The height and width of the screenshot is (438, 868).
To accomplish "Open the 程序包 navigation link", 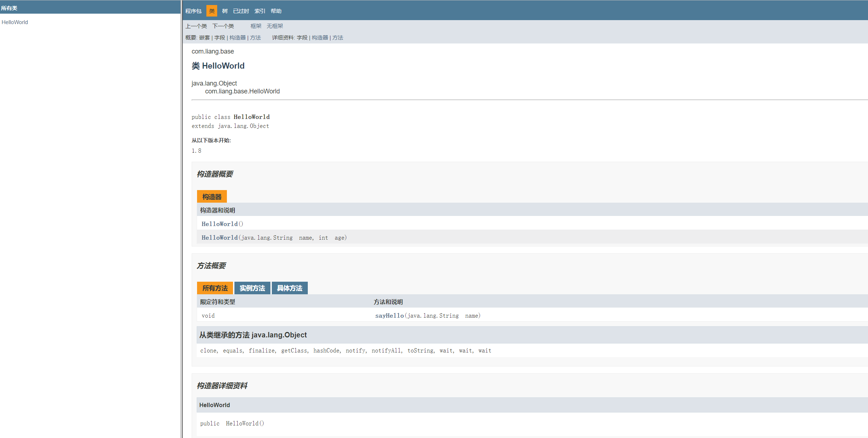I will pos(193,11).
